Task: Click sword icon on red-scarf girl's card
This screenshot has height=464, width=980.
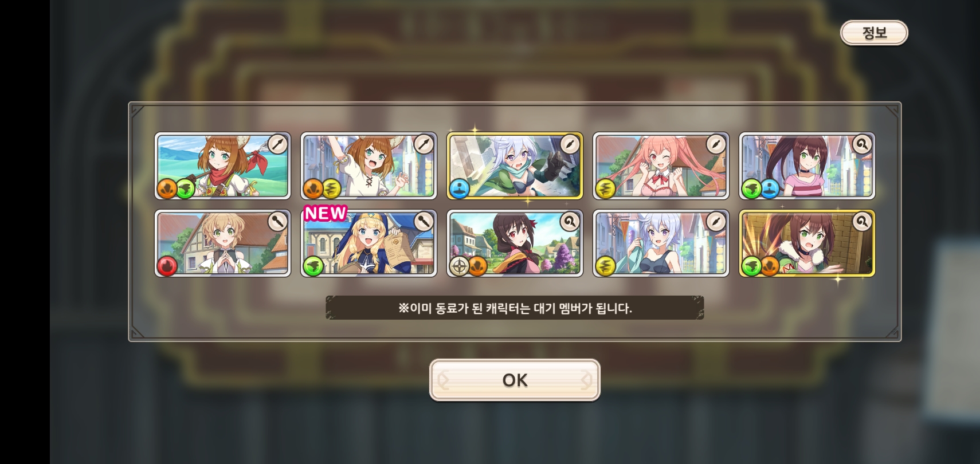Action: [277, 144]
